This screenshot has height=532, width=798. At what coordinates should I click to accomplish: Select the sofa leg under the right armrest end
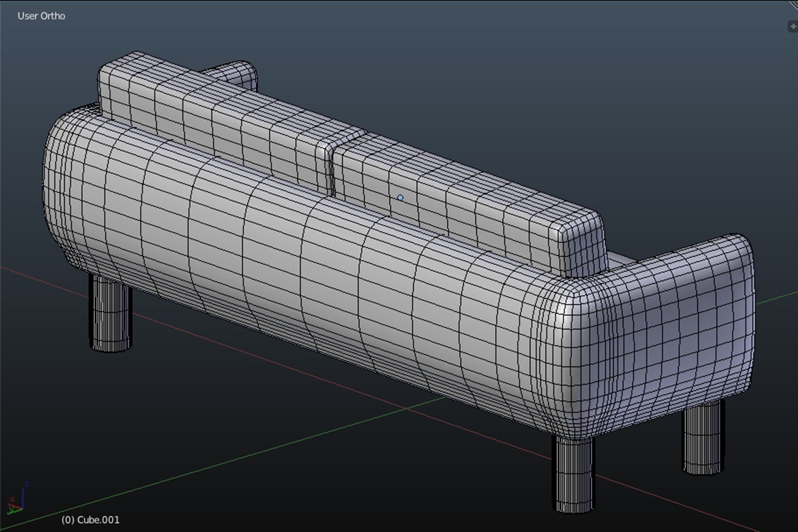(703, 437)
